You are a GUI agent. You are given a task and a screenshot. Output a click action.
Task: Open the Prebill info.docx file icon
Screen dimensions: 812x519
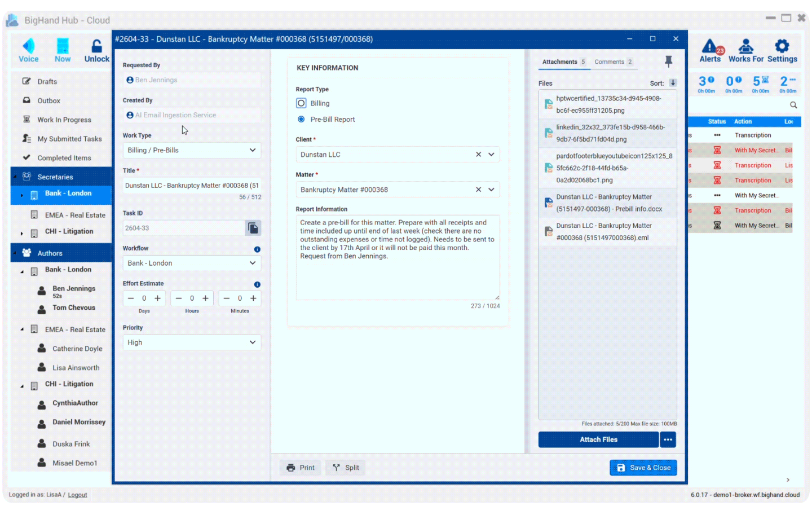tap(548, 203)
